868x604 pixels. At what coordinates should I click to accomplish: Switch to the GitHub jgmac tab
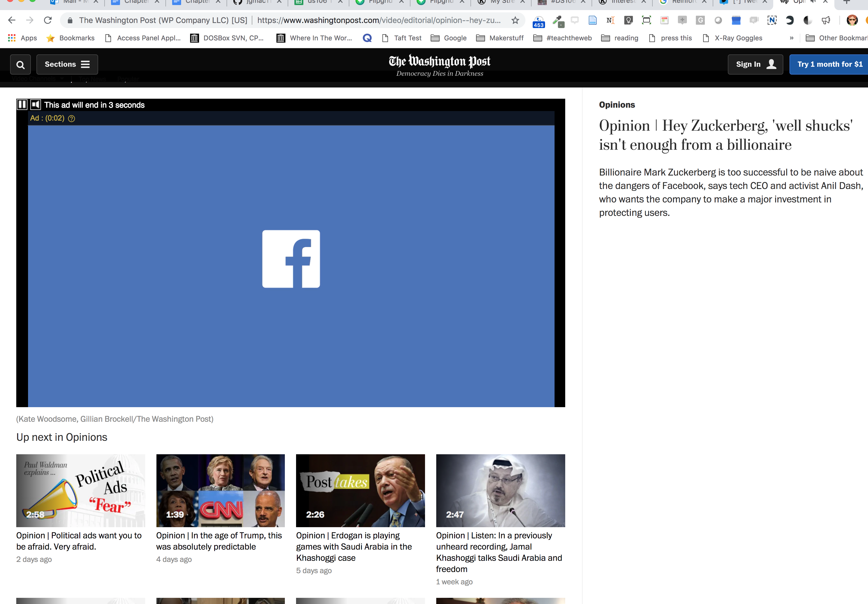pos(257,2)
